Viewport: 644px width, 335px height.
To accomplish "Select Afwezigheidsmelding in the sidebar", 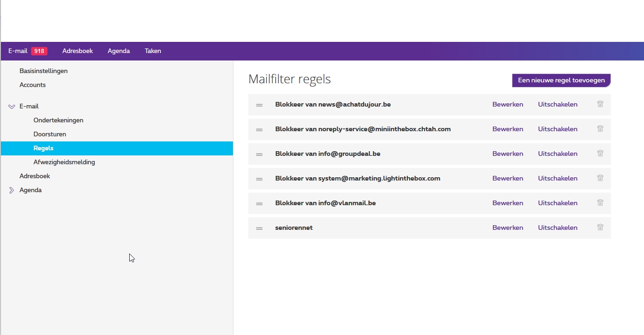I will (64, 162).
